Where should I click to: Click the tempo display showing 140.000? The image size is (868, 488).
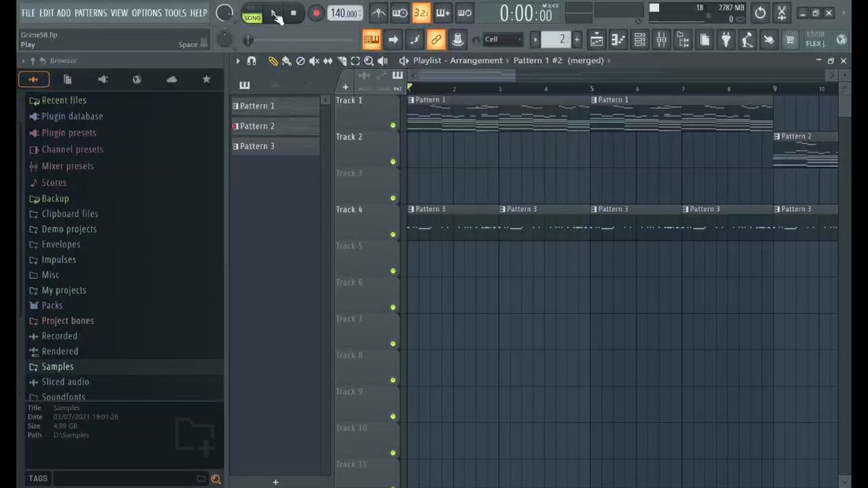[344, 14]
